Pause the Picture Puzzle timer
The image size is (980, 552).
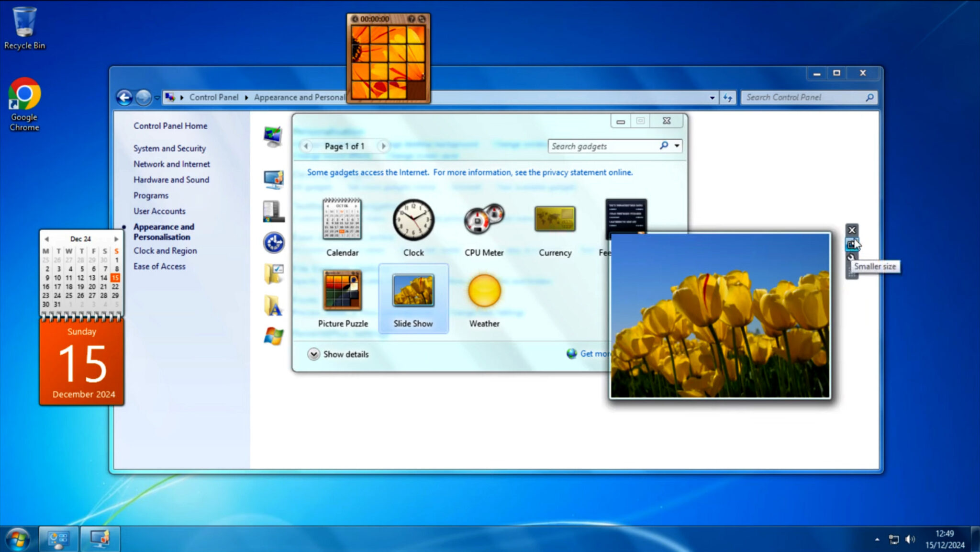click(x=356, y=20)
